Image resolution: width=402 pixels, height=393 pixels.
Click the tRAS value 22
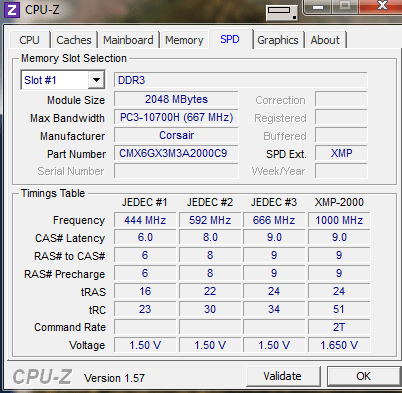[x=210, y=291]
